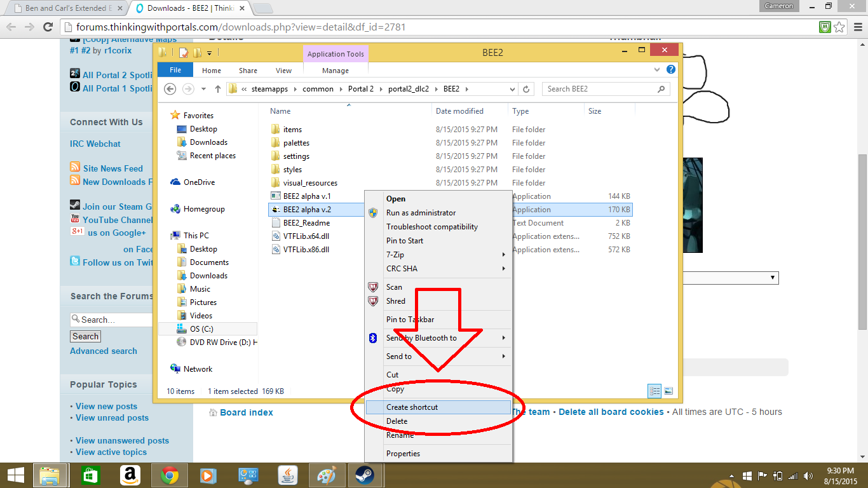This screenshot has height=488, width=868.
Task: Select the visual_resources folder
Action: click(310, 183)
